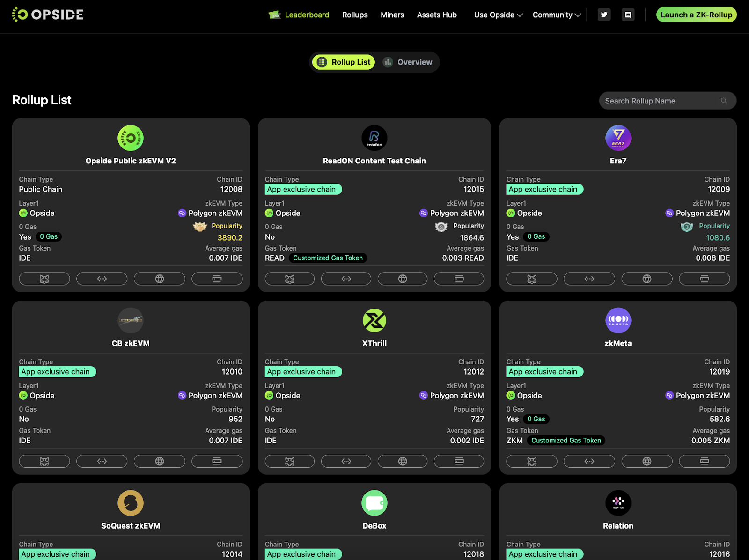Viewport: 749px width, 560px height.
Task: Open ReadON chain explorer icon
Action: pos(459,279)
